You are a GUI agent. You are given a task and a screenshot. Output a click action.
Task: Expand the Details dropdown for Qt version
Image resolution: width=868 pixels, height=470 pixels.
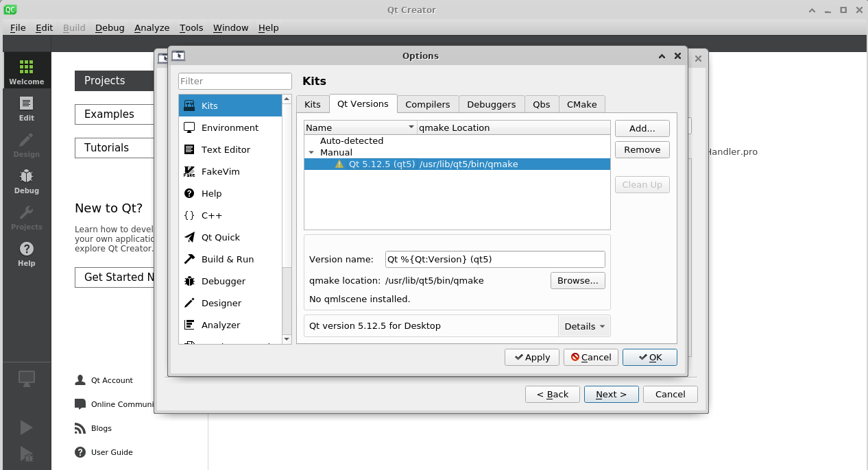click(x=584, y=326)
